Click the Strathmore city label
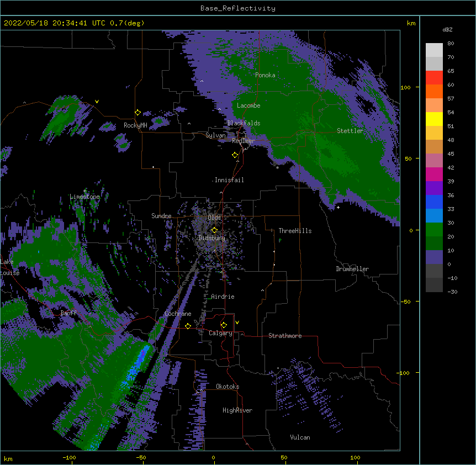This screenshot has height=465, width=476. tap(285, 336)
